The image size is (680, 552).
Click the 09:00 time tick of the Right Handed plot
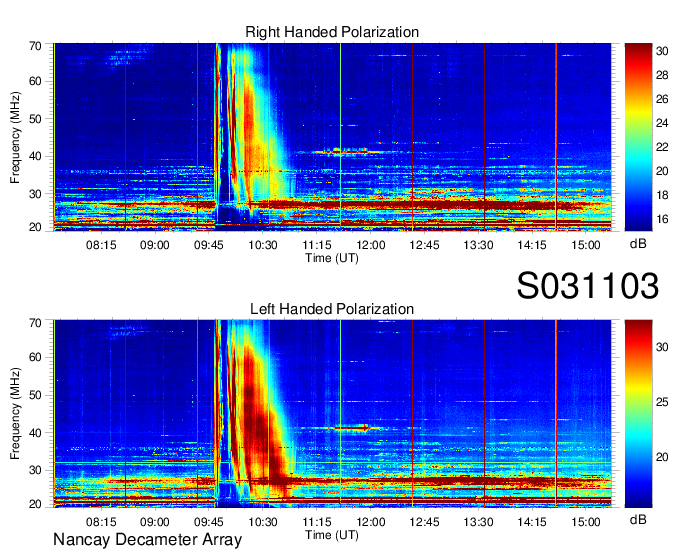[x=154, y=245]
